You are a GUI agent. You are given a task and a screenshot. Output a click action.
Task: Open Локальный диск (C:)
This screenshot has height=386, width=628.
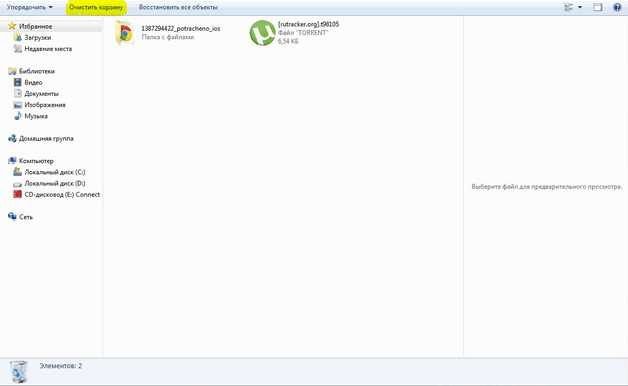pyautogui.click(x=54, y=172)
